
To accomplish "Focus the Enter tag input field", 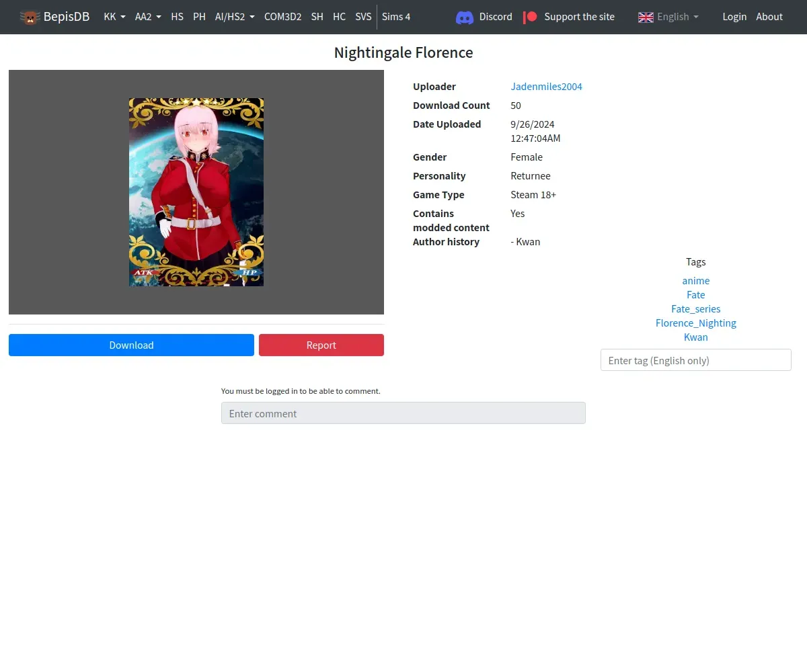I will tap(696, 360).
